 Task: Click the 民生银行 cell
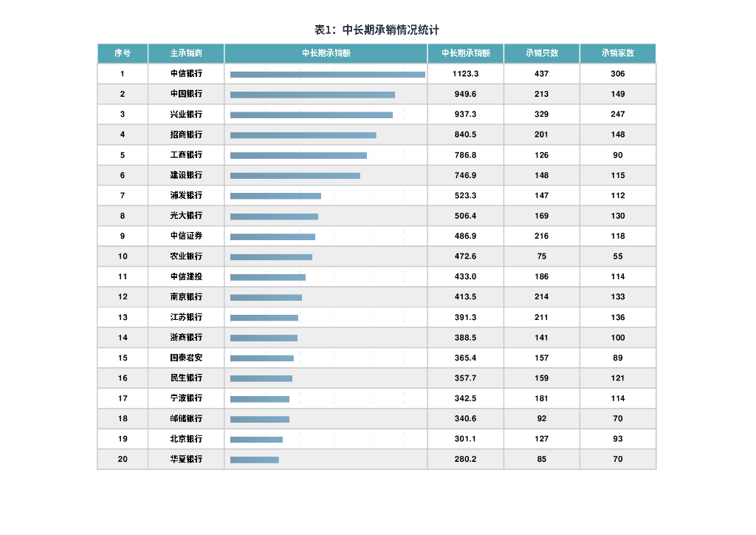click(x=186, y=378)
